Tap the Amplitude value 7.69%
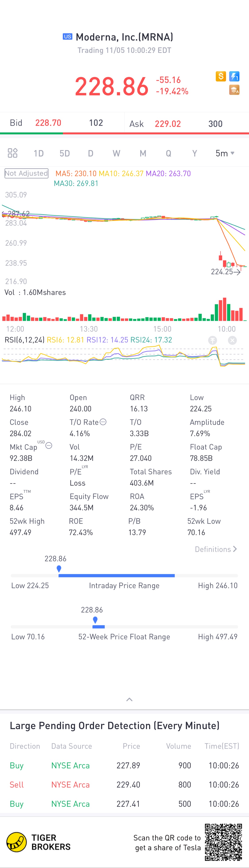This screenshot has height=868, width=249. click(200, 433)
